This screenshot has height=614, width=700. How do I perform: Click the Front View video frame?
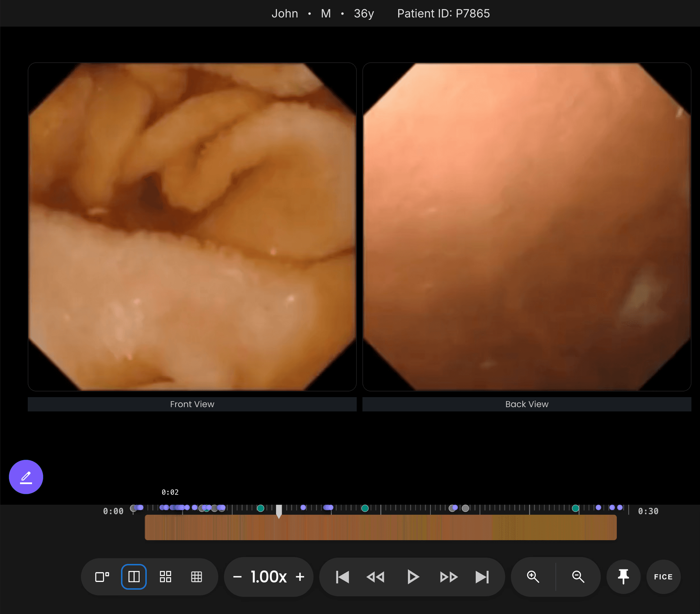click(x=192, y=227)
